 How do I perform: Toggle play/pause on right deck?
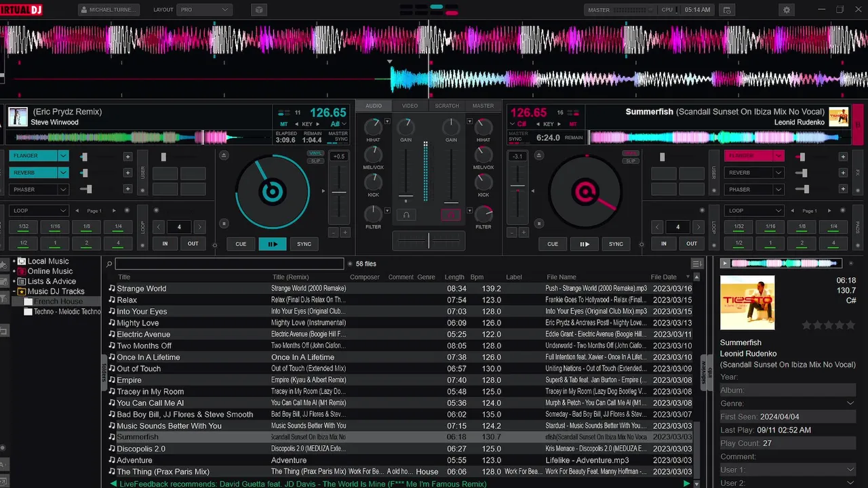(x=584, y=244)
